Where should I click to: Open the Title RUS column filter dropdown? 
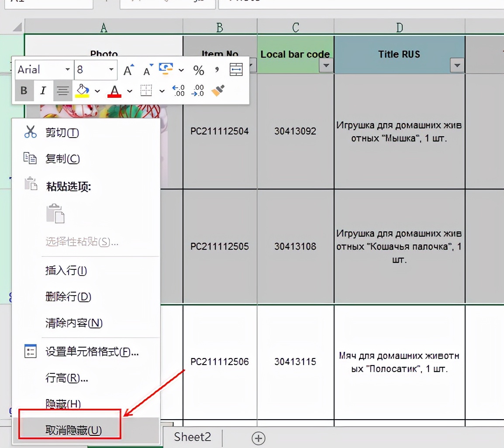point(457,65)
